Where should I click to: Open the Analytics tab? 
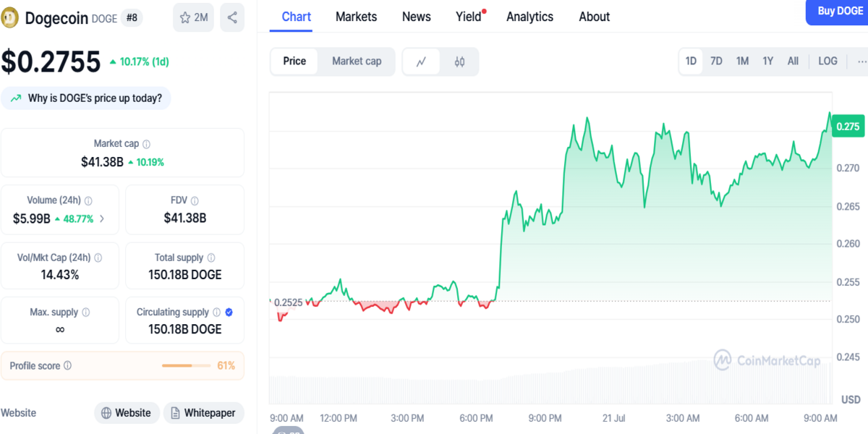click(529, 17)
